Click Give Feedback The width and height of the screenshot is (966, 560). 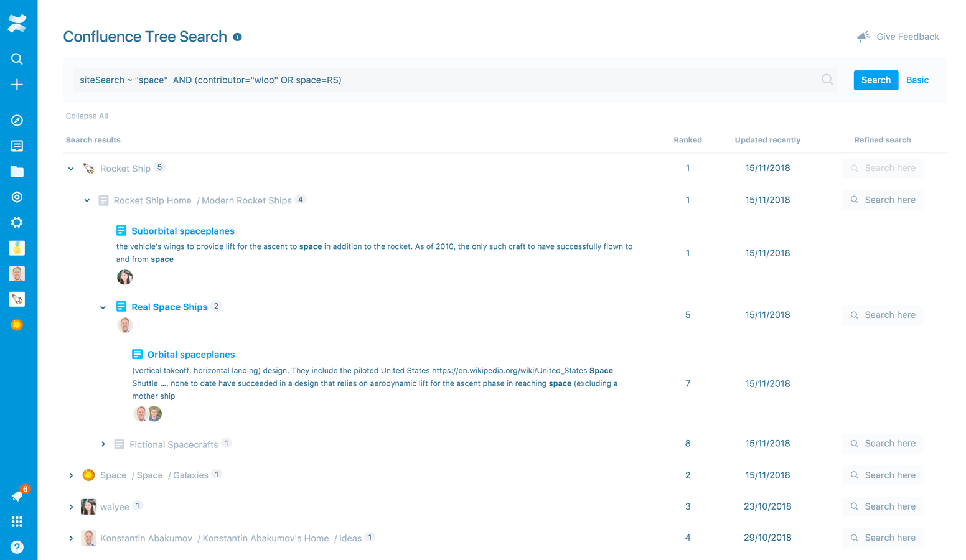(x=907, y=37)
